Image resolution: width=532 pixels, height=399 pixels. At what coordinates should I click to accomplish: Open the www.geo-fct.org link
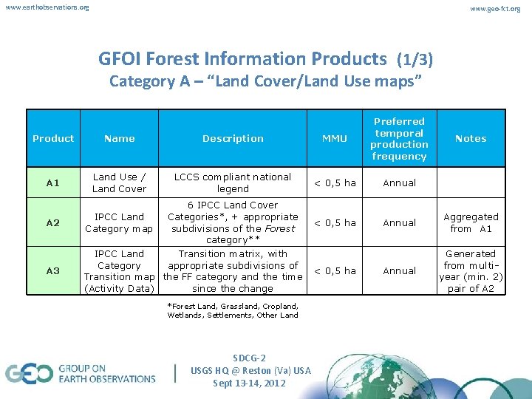tap(495, 9)
